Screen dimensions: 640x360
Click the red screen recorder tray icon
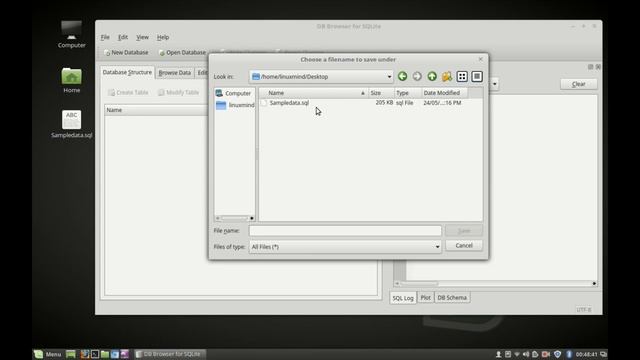coord(546,354)
